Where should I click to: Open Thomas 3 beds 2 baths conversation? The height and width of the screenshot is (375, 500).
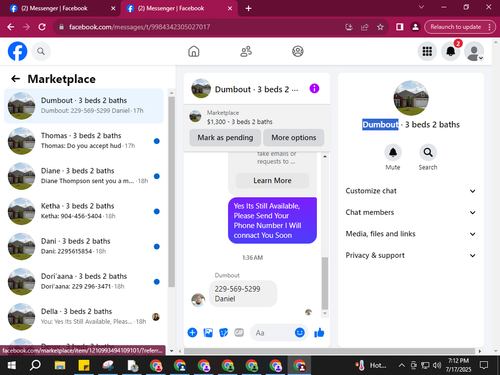coord(84,141)
